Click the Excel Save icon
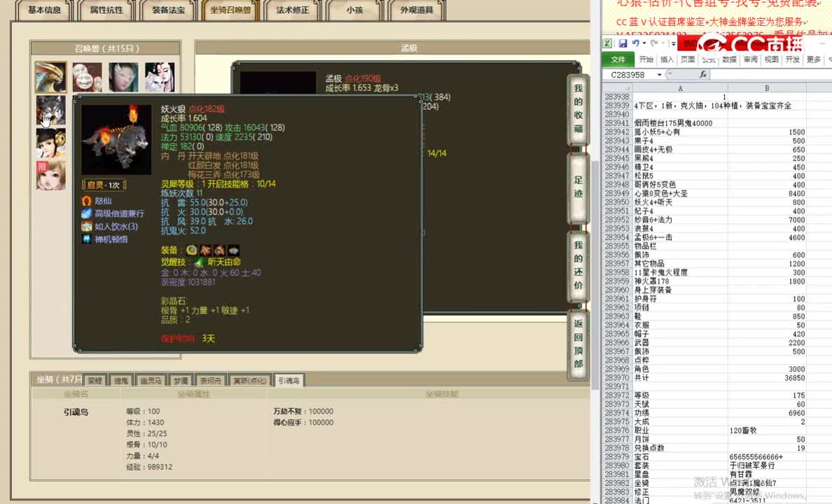 (x=623, y=43)
